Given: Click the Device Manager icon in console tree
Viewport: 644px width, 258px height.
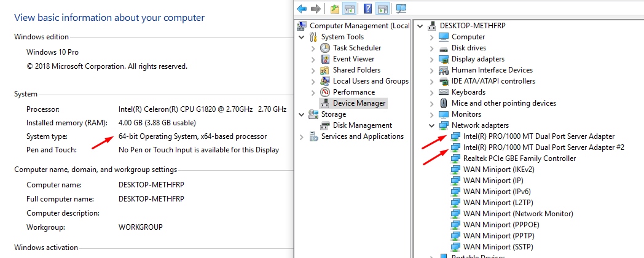Looking at the screenshot, I should [x=325, y=103].
